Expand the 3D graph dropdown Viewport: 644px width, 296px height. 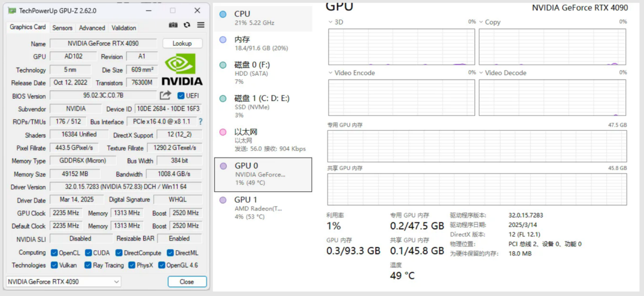pos(331,22)
